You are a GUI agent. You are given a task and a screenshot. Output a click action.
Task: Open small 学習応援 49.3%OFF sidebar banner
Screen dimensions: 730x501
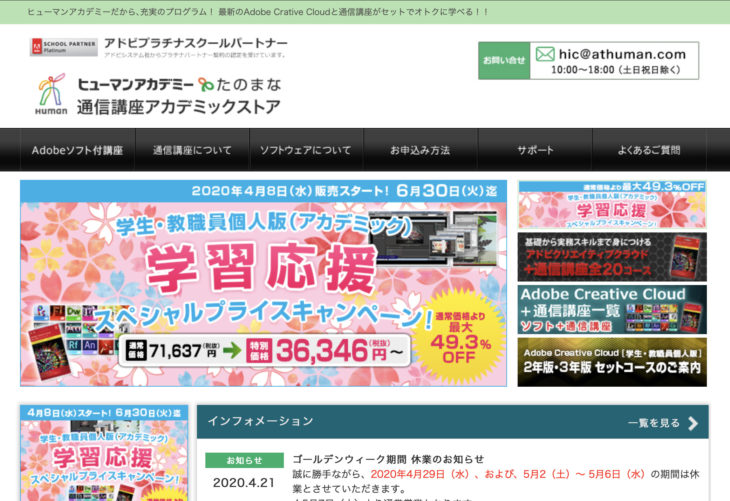click(x=612, y=204)
